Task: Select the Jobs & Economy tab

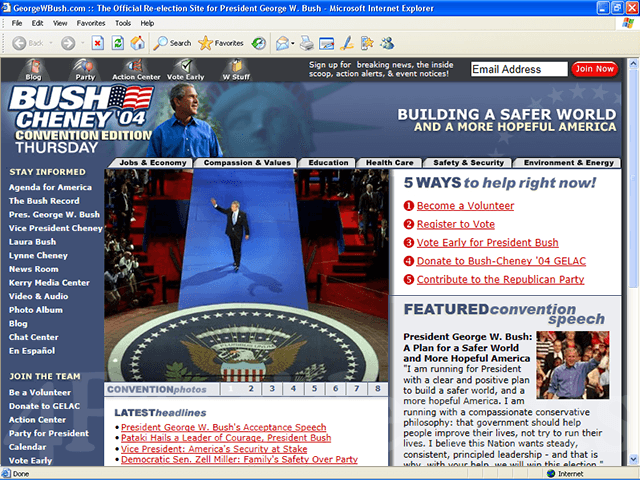Action: [152, 162]
